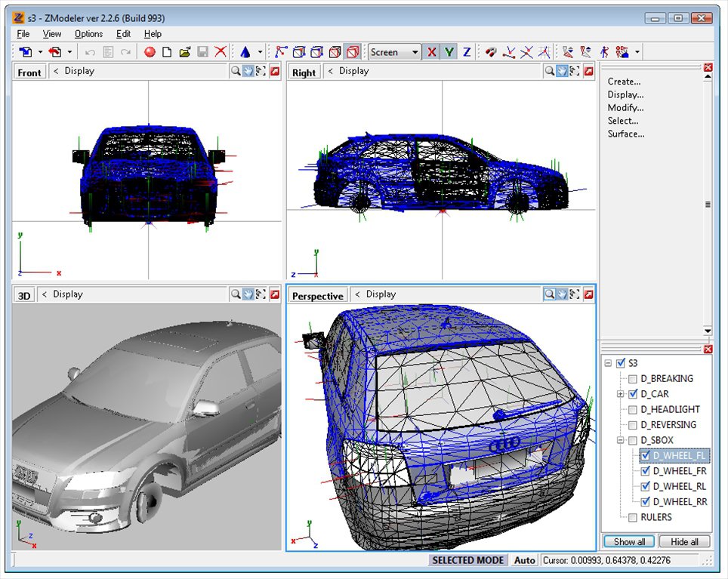The height and width of the screenshot is (579, 728).
Task: Uncheck the D_CAR checkbox
Action: point(632,394)
